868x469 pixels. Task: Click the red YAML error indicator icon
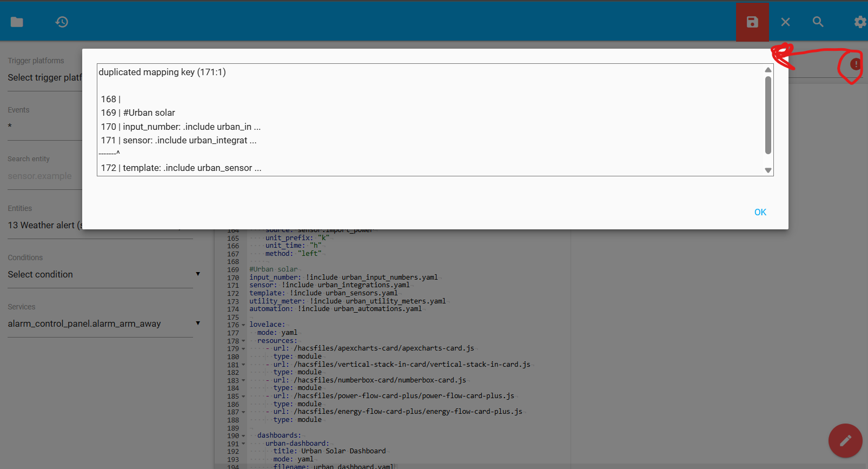(x=855, y=64)
